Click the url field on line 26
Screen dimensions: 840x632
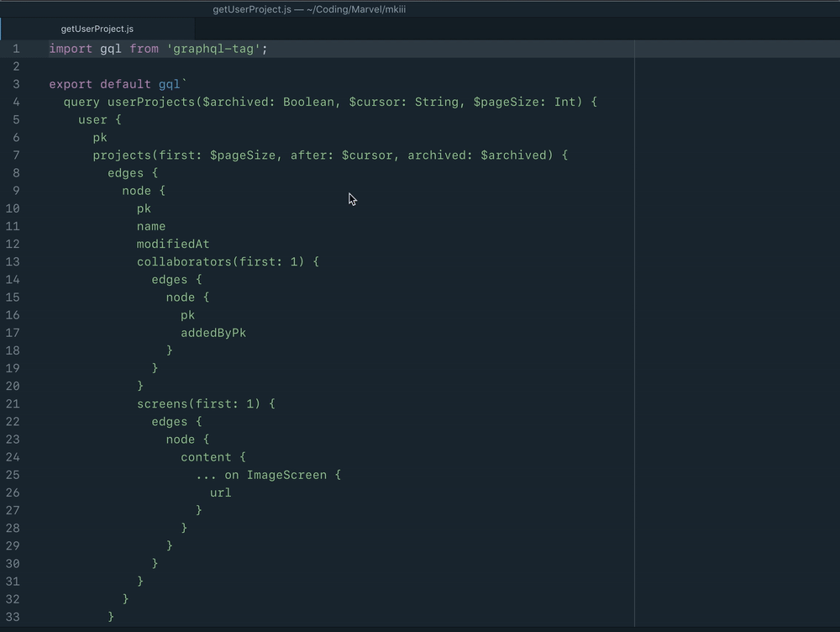(x=219, y=492)
